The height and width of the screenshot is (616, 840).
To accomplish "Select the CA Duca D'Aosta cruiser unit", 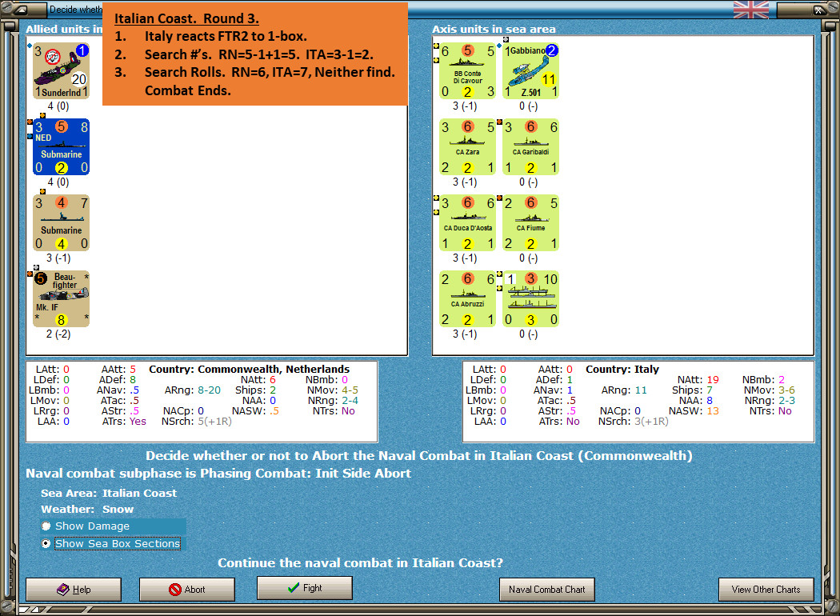I will 468,223.
